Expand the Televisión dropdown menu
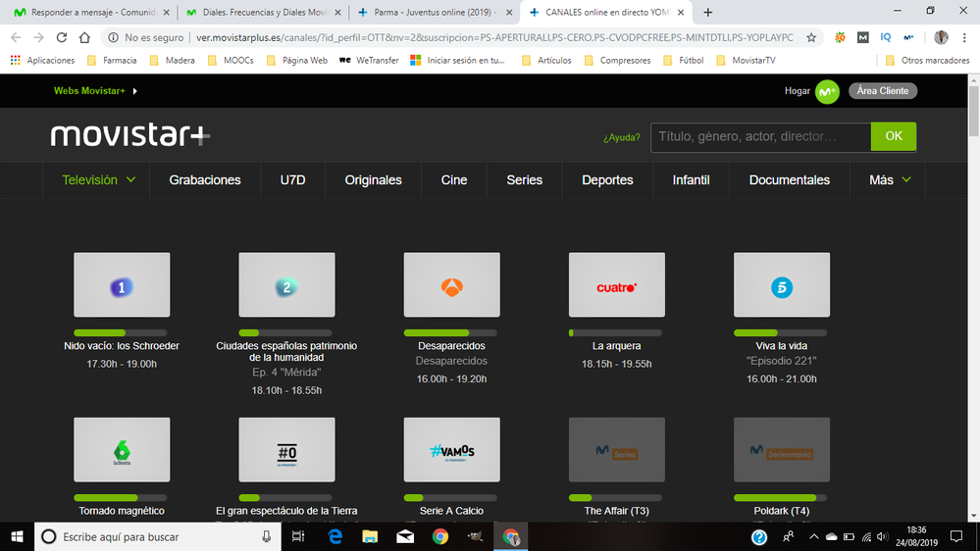 click(x=99, y=180)
